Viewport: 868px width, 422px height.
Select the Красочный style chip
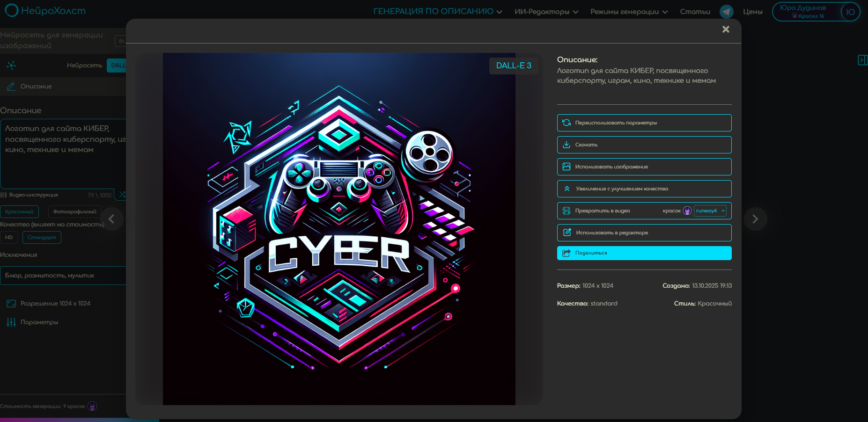(x=19, y=211)
